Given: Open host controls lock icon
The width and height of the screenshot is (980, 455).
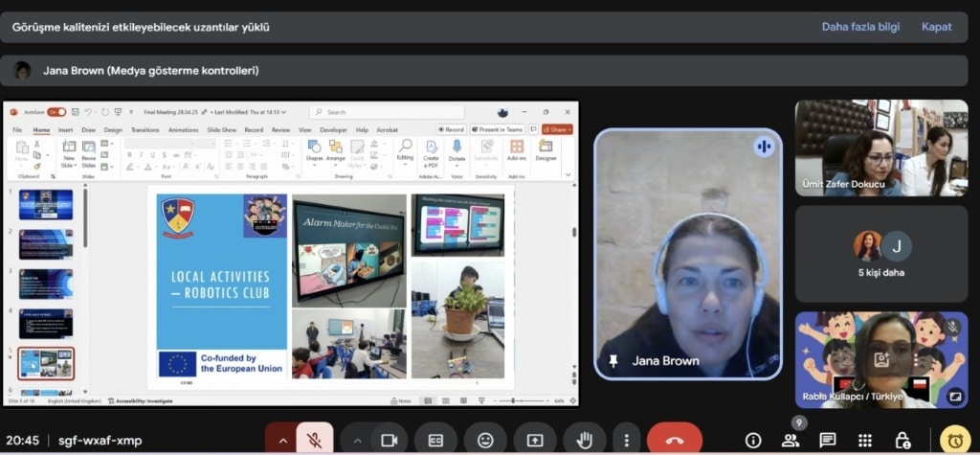Looking at the screenshot, I should (x=902, y=440).
